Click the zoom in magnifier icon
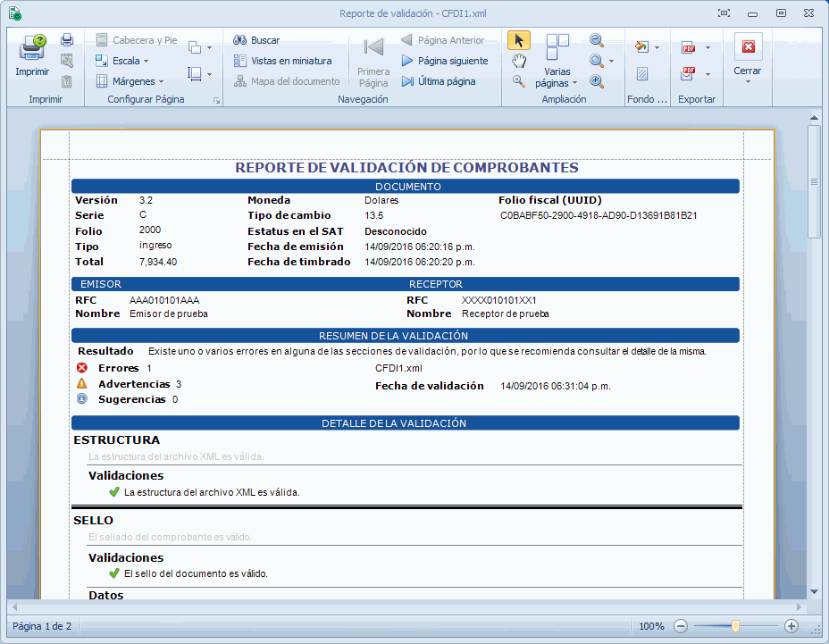Image resolution: width=829 pixels, height=644 pixels. 596,81
